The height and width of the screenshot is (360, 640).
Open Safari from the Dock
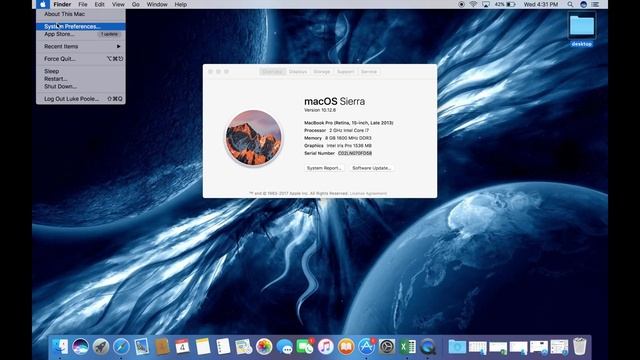pyautogui.click(x=121, y=347)
